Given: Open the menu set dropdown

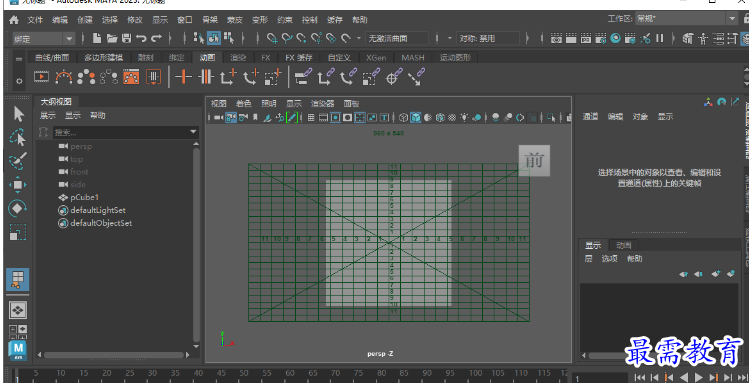Looking at the screenshot, I should pos(43,39).
